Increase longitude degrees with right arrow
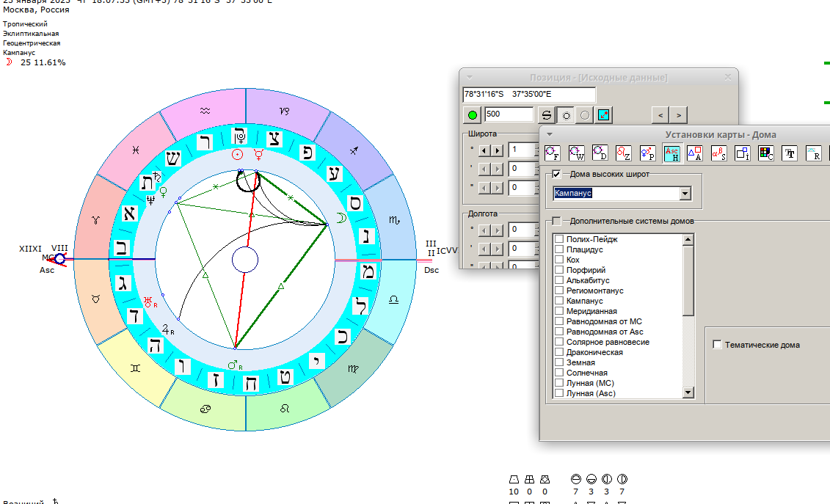This screenshot has height=504, width=830. pos(497,230)
